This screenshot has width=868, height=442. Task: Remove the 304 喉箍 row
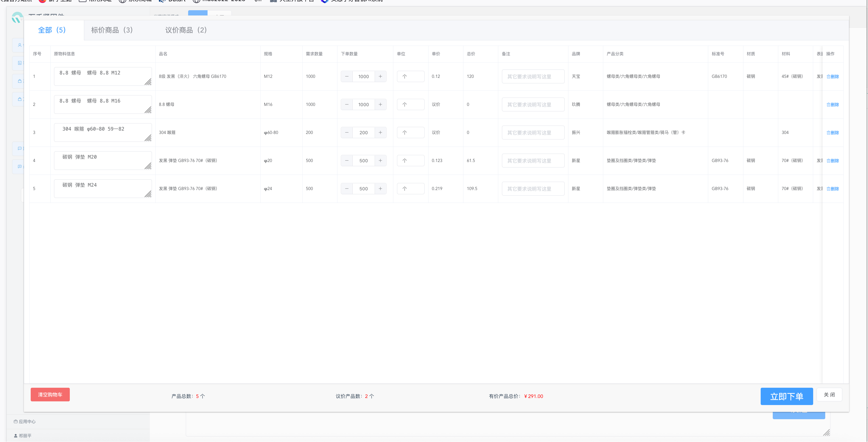click(832, 133)
